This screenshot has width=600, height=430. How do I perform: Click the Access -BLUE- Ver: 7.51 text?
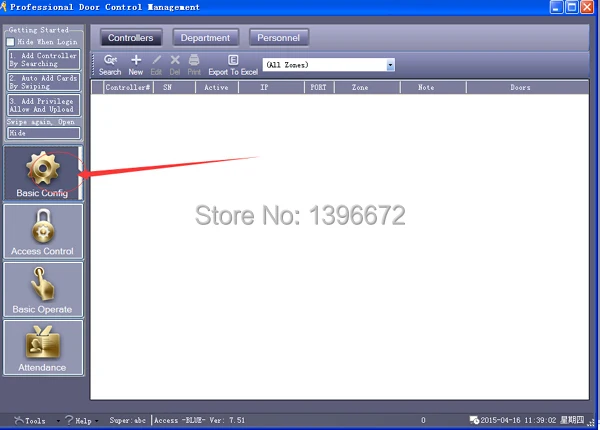tap(199, 420)
